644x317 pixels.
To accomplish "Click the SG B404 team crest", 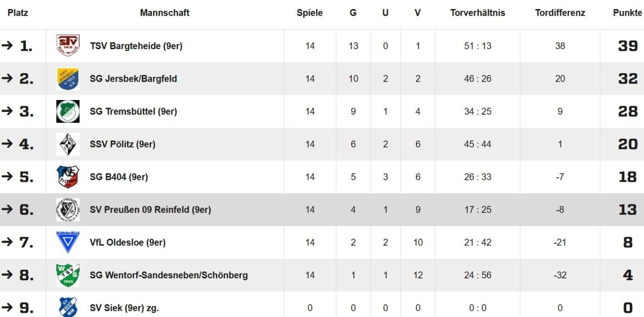I will [68, 177].
